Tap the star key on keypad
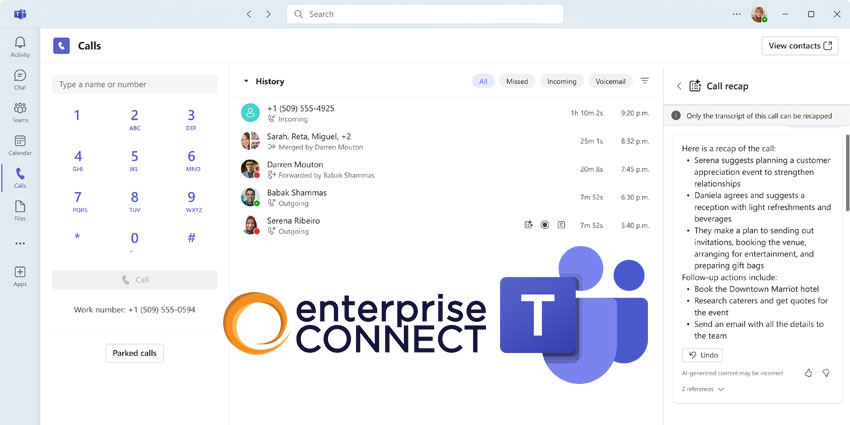Image resolution: width=850 pixels, height=425 pixels. coord(77,237)
